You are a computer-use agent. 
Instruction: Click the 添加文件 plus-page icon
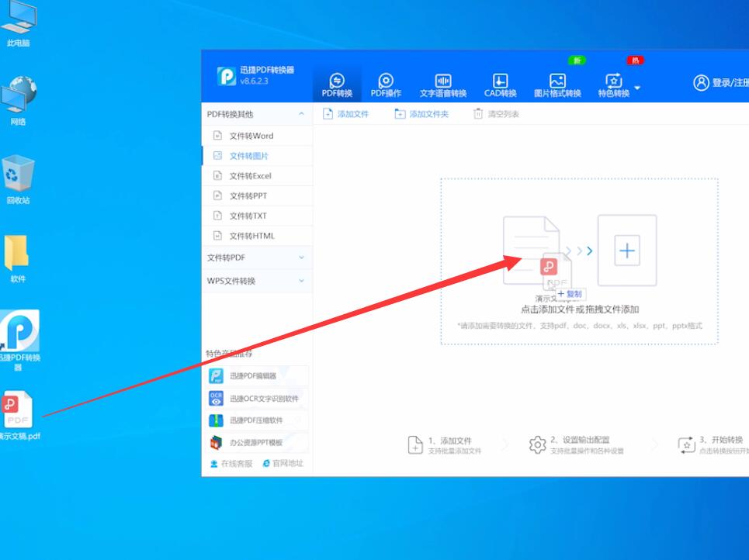tap(328, 113)
